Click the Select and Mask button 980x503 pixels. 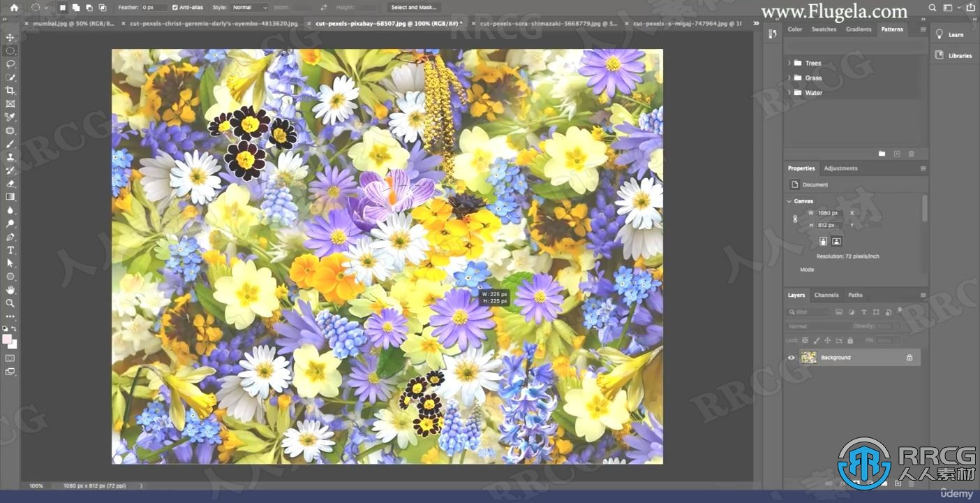point(414,7)
